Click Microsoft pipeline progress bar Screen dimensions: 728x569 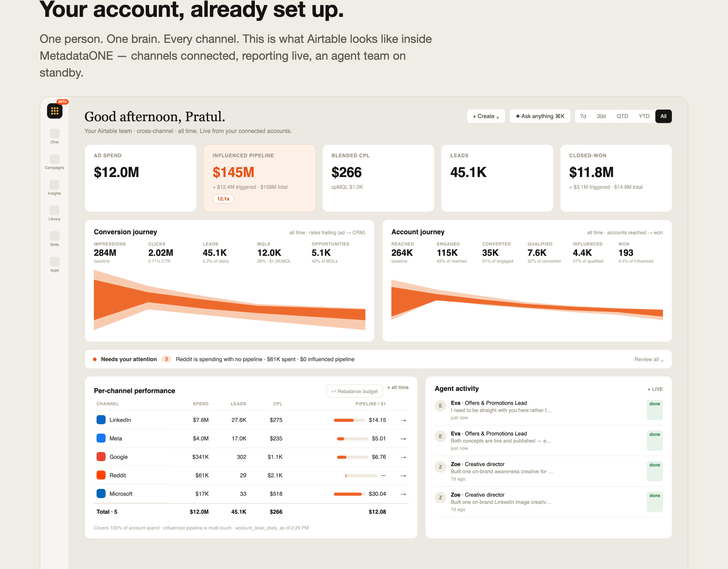349,494
